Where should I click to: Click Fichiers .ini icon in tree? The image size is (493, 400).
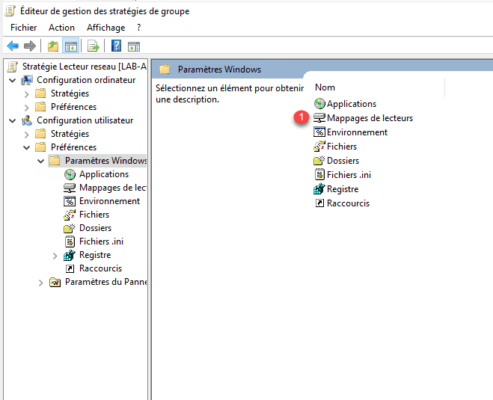tap(70, 242)
